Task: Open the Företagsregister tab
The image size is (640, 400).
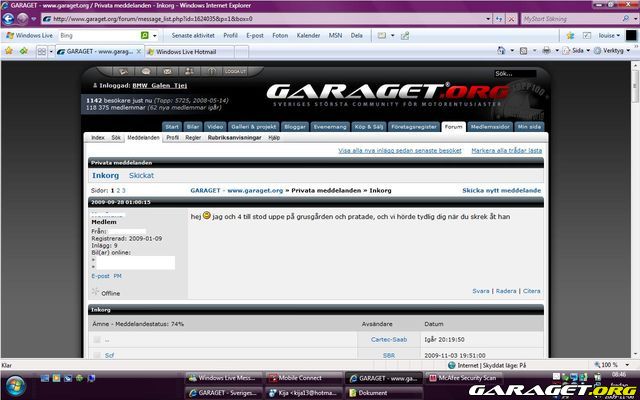Action: pos(414,127)
